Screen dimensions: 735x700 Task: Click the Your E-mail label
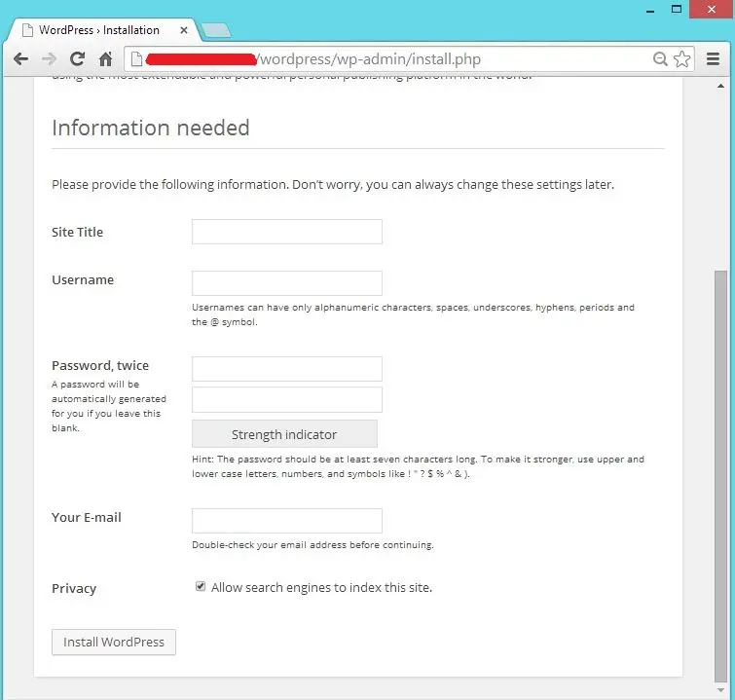click(87, 517)
